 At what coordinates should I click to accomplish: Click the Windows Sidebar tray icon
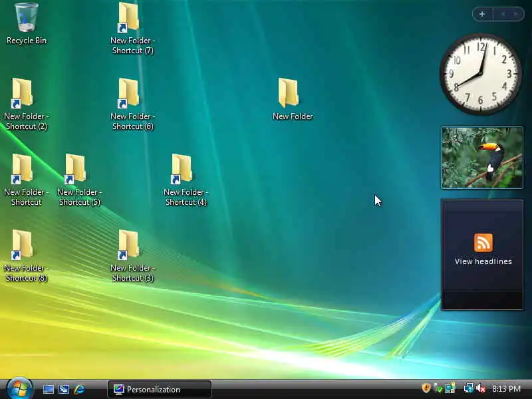point(450,388)
